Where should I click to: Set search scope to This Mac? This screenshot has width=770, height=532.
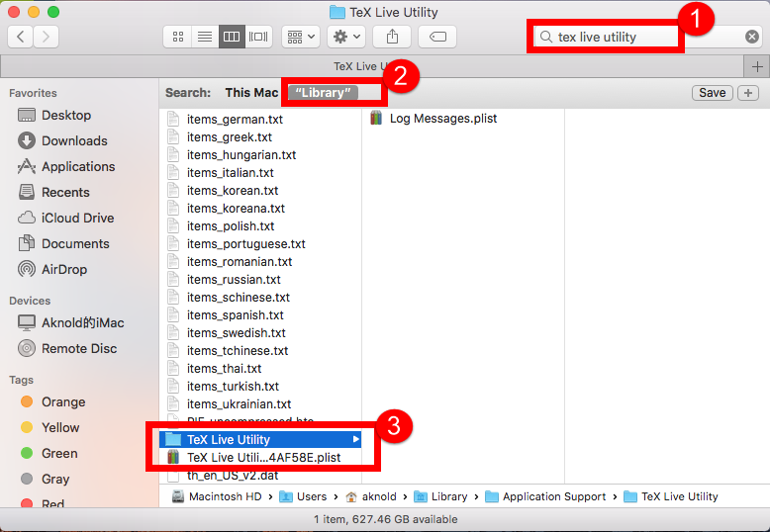[251, 92]
